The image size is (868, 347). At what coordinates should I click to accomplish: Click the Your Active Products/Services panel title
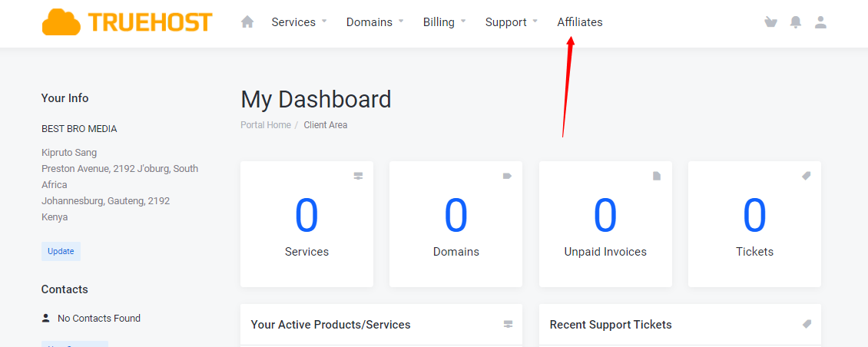click(330, 325)
